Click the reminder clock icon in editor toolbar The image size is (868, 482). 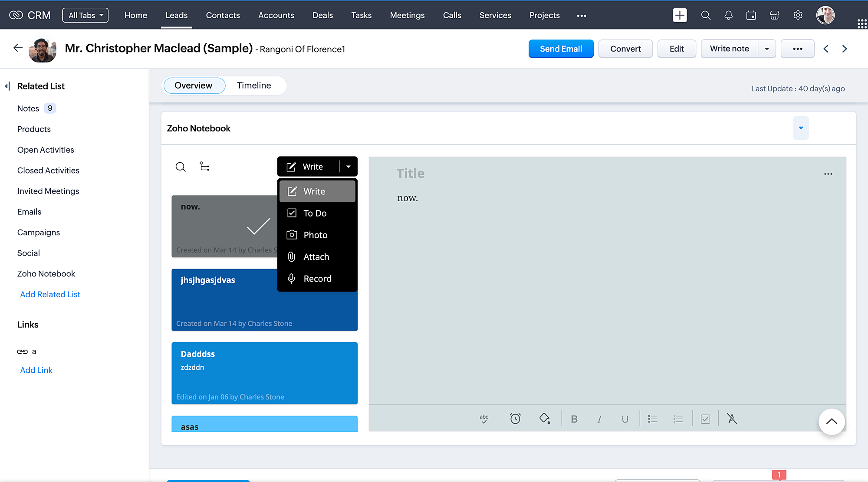point(515,419)
